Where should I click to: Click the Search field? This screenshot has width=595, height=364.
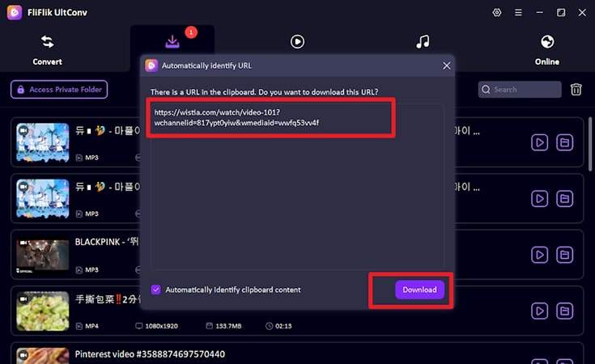point(520,90)
